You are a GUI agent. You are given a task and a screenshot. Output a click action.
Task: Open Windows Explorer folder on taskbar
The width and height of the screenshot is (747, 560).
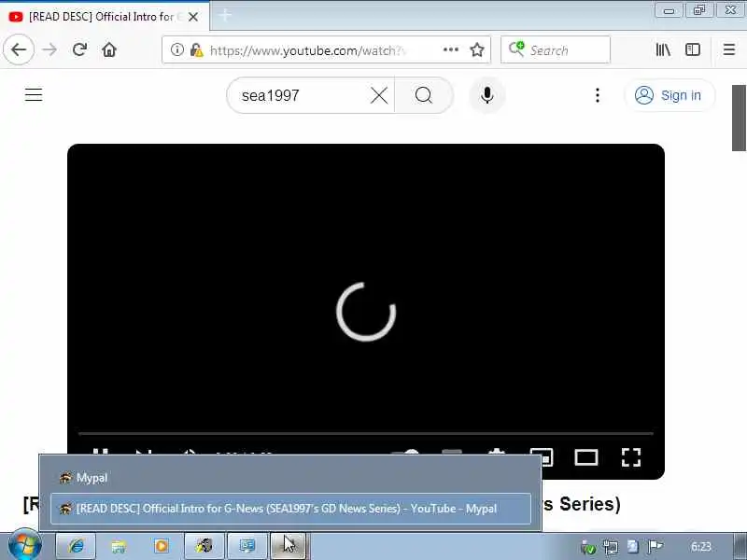pos(119,546)
